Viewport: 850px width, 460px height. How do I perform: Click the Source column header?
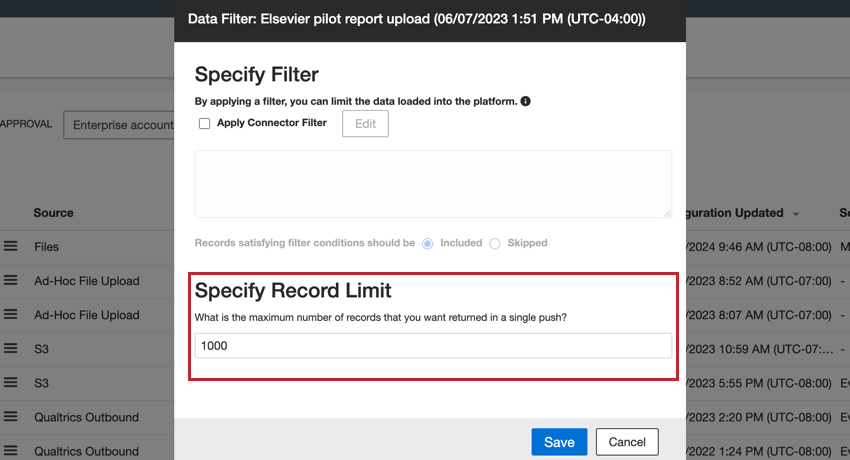point(53,213)
